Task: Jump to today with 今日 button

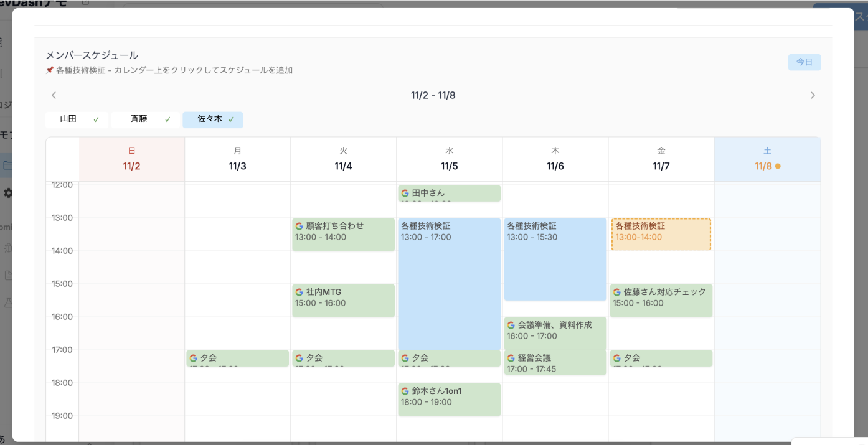Action: point(804,62)
